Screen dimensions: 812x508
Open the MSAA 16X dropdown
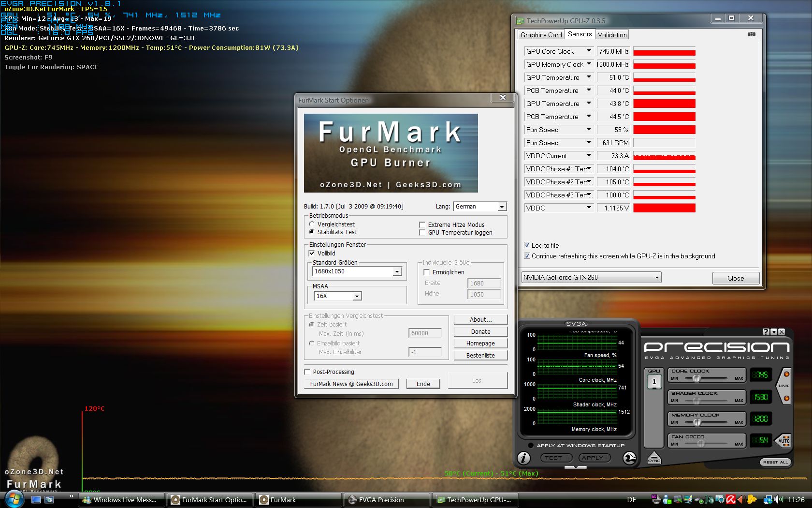[337, 296]
